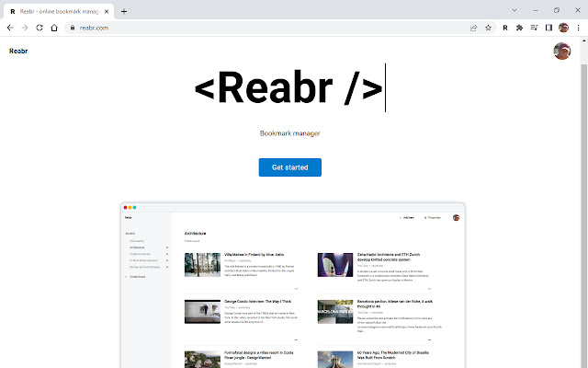The image size is (588, 368).
Task: Expand the tab search chevron
Action: click(514, 10)
